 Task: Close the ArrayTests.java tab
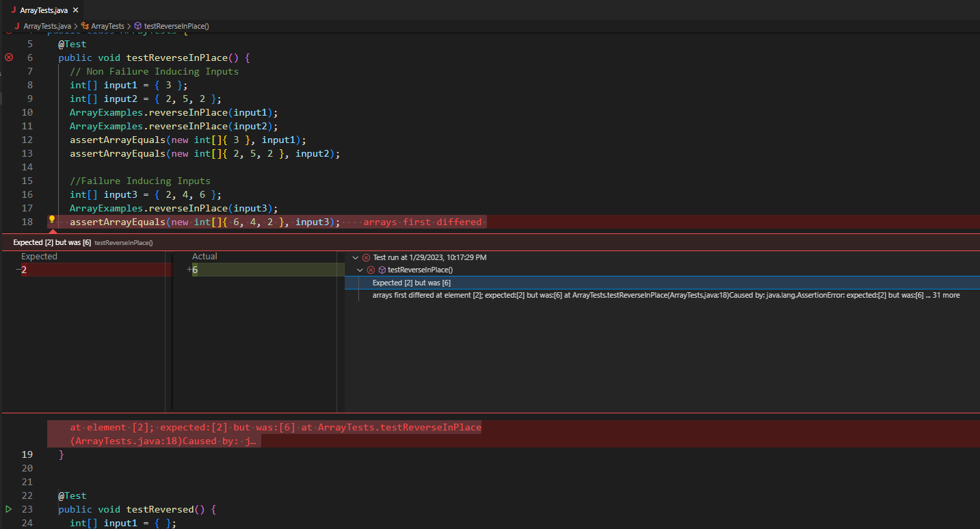[x=75, y=10]
